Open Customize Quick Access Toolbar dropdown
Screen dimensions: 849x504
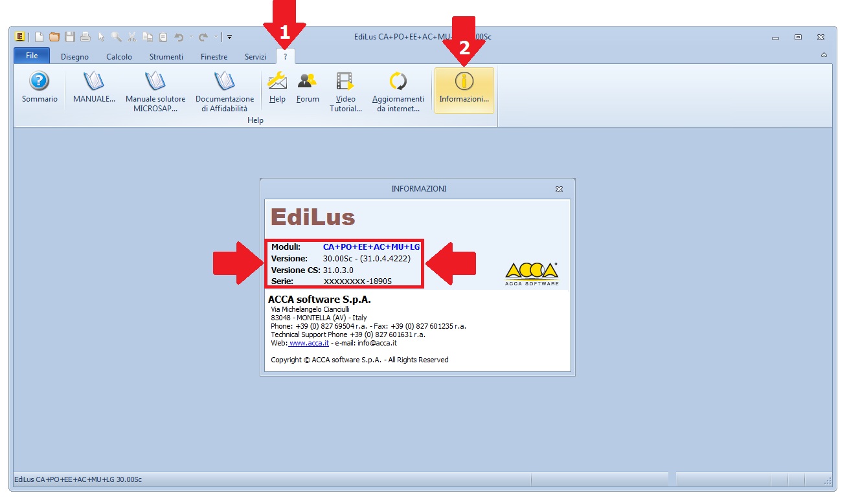(229, 37)
